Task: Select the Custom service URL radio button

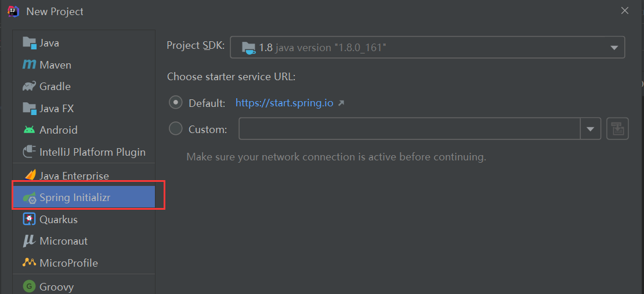Action: pos(175,129)
